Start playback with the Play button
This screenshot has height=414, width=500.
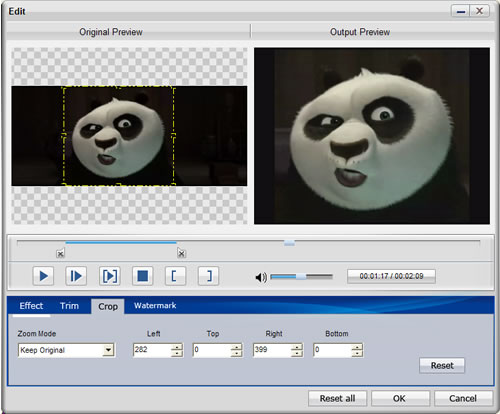(x=43, y=276)
